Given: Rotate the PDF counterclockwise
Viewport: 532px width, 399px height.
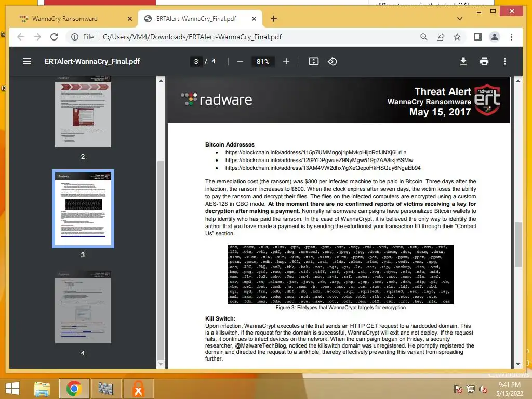Looking at the screenshot, I should pyautogui.click(x=332, y=61).
